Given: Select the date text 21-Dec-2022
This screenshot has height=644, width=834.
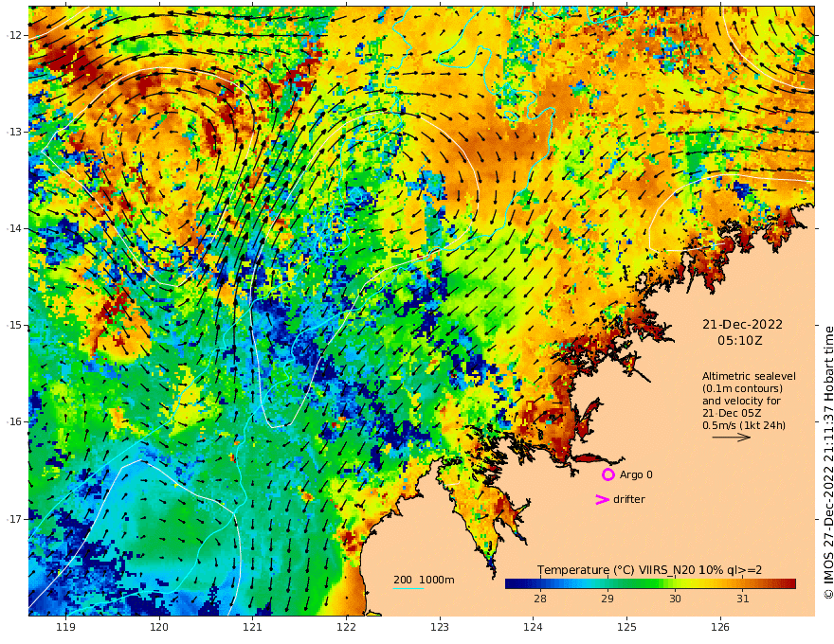Looking at the screenshot, I should [742, 325].
